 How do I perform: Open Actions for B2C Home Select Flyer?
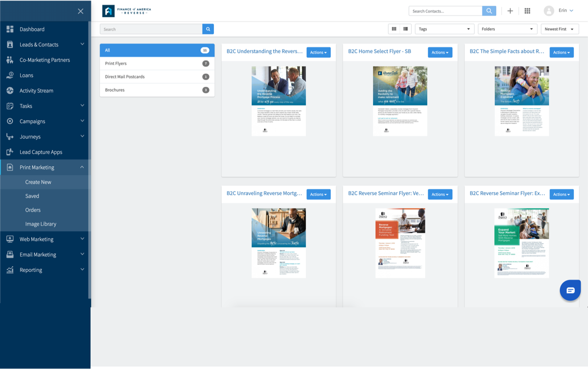click(x=440, y=52)
